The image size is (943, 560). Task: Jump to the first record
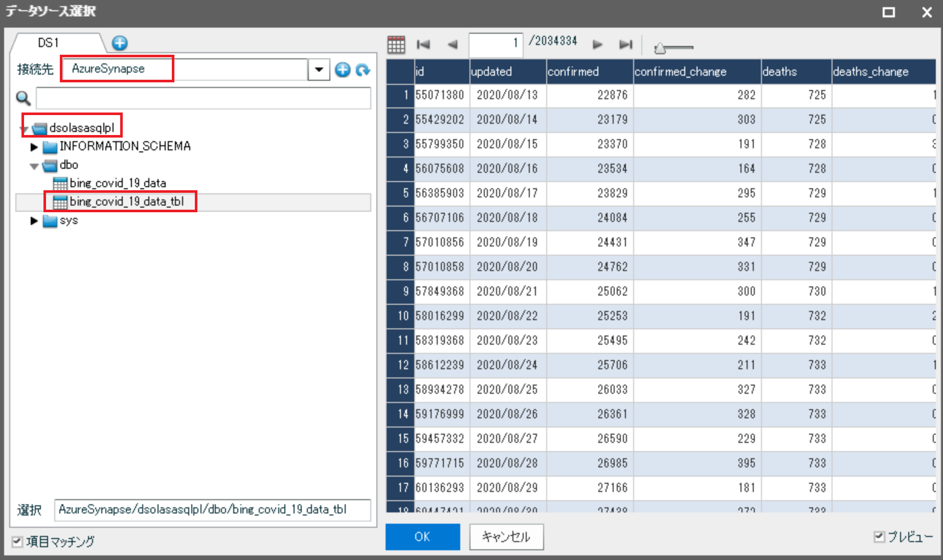pos(423,45)
